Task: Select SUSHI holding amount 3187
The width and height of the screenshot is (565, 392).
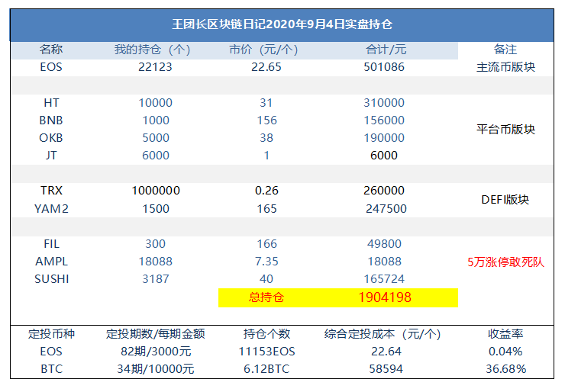Action: tap(155, 279)
